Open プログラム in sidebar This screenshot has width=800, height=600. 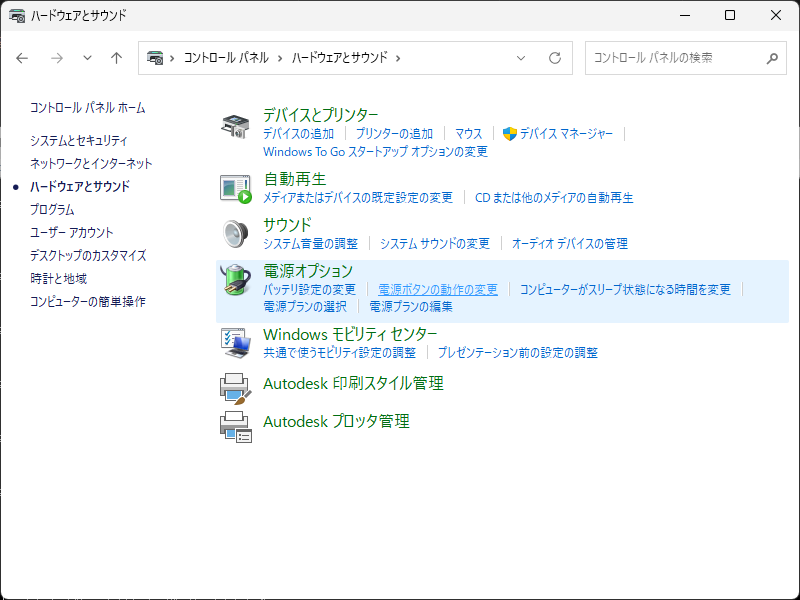click(52, 209)
